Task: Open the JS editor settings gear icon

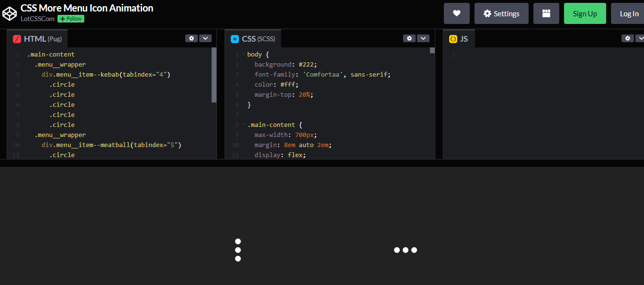Action: 628,38
